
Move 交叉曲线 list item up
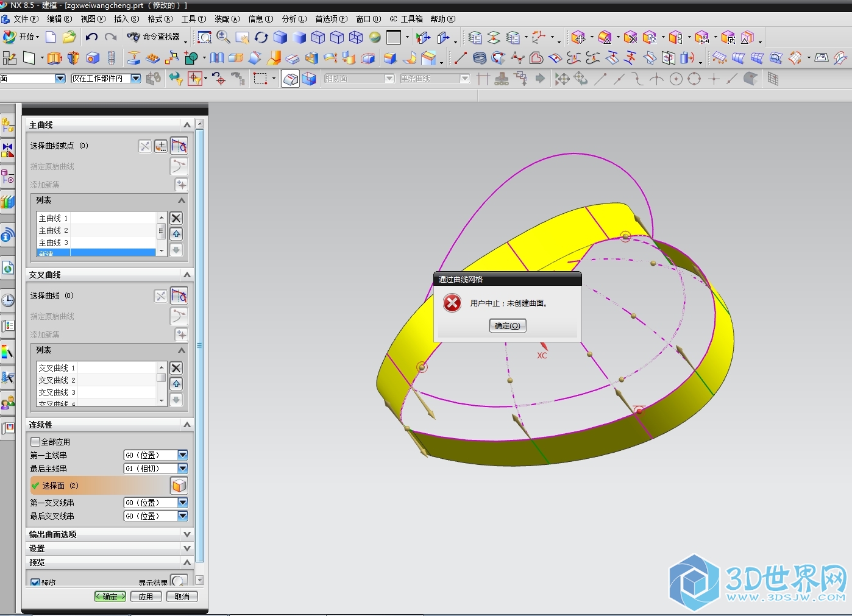point(176,384)
